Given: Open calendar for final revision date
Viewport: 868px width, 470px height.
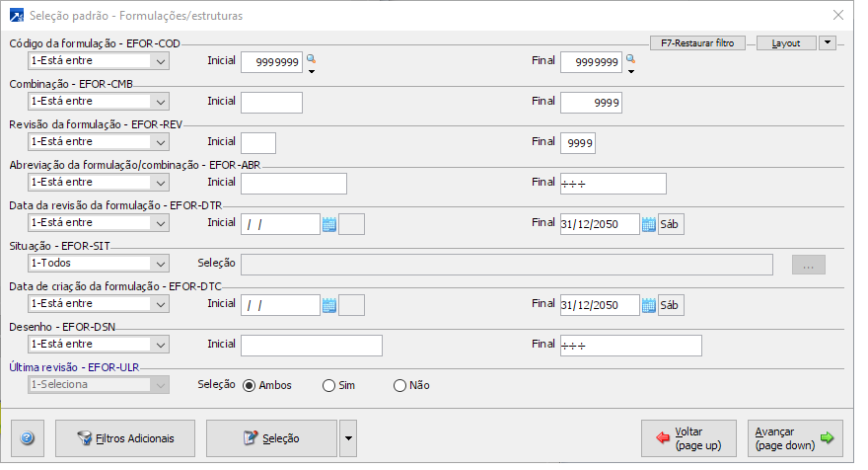Looking at the screenshot, I should [649, 224].
